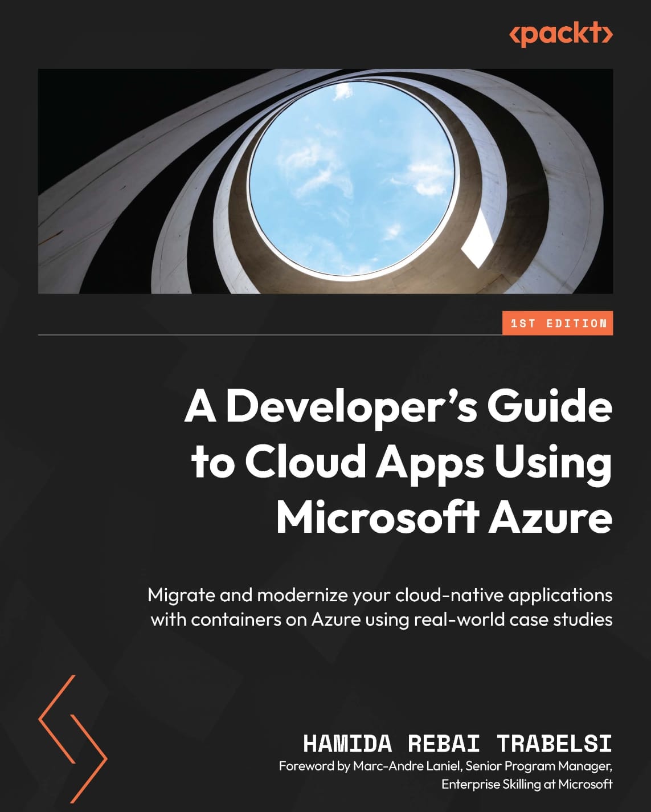This screenshot has height=812, width=651.
Task: Click the spiral skylight cover photo
Action: click(x=325, y=181)
